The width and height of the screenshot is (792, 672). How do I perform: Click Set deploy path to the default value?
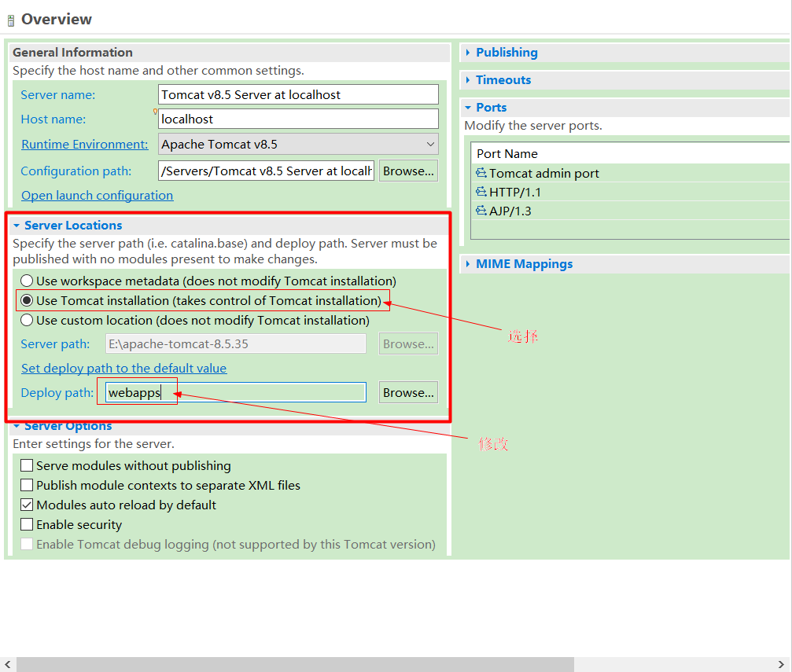(x=123, y=368)
